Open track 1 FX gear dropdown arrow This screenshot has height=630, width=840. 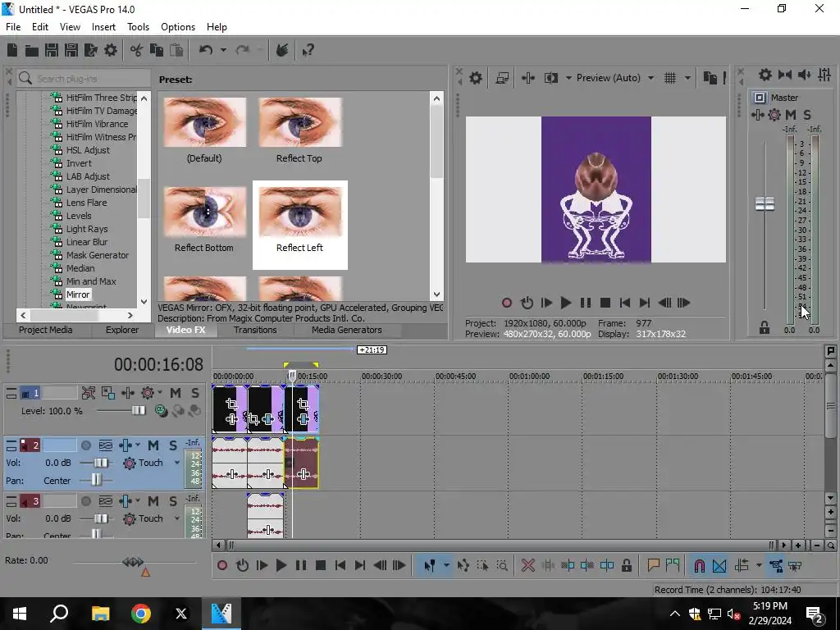point(160,393)
